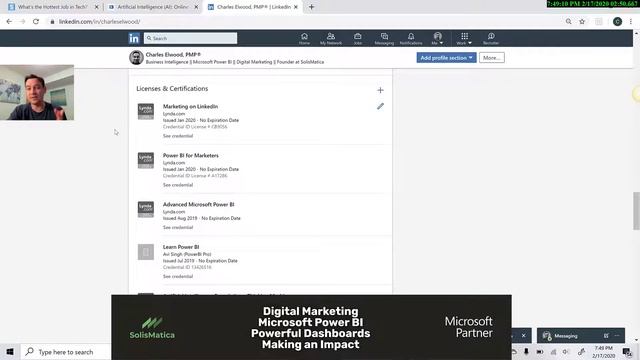Switch to What's the Hottest Job tab
The width and height of the screenshot is (640, 360).
[x=53, y=7]
